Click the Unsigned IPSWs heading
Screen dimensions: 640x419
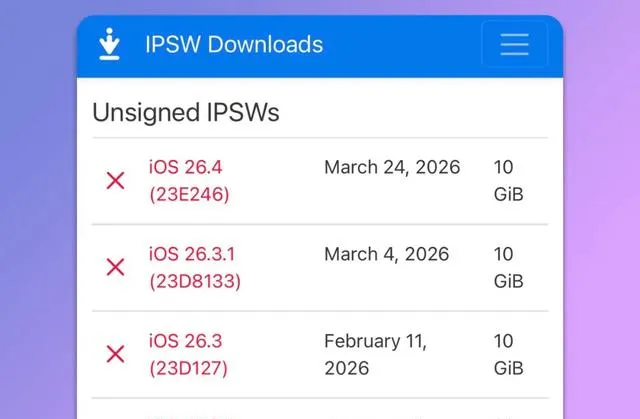click(x=186, y=112)
